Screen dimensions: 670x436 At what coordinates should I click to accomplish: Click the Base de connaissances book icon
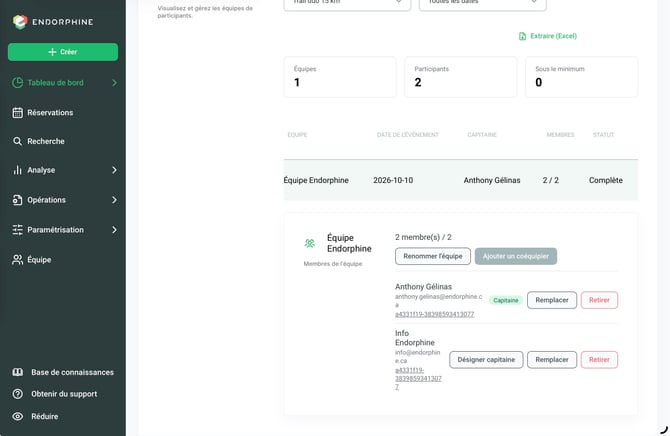click(x=18, y=372)
